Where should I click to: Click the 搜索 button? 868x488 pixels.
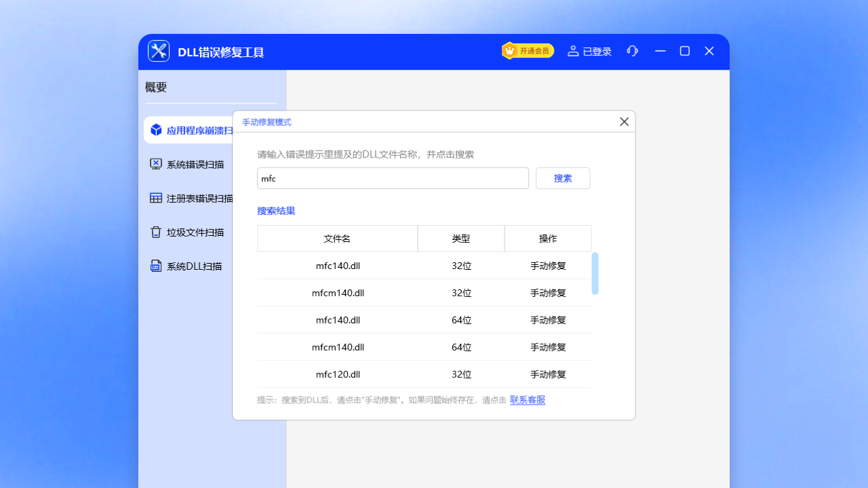click(563, 178)
